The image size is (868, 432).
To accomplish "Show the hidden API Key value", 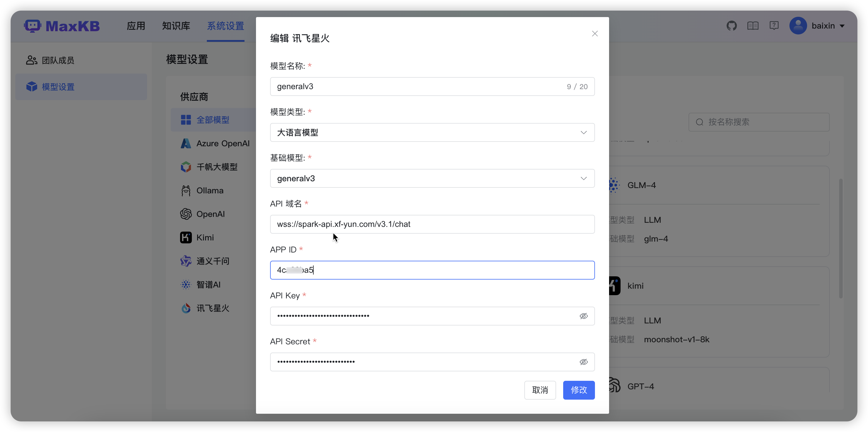I will pos(583,316).
